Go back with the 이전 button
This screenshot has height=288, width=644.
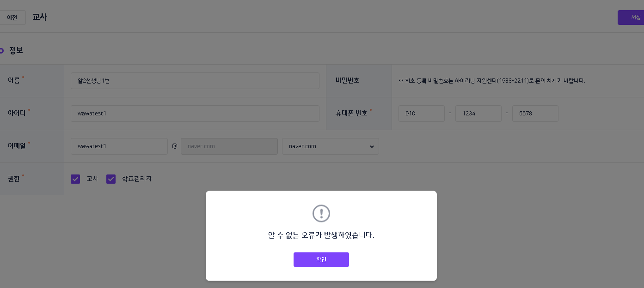12,18
